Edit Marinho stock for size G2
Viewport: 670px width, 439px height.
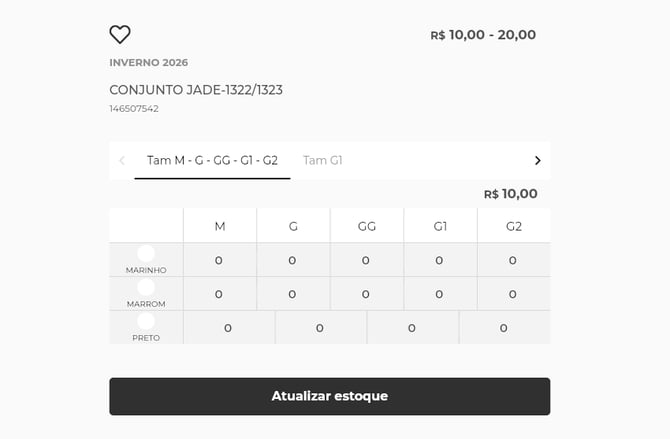pyautogui.click(x=513, y=260)
